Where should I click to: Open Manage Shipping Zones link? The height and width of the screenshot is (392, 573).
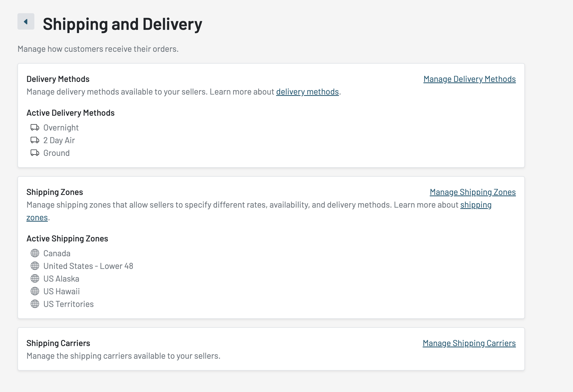tap(473, 192)
